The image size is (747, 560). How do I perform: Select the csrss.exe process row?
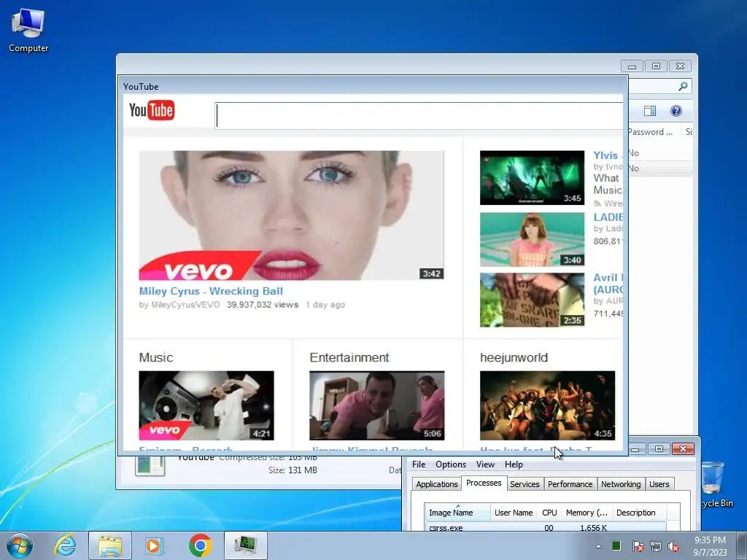point(546,527)
